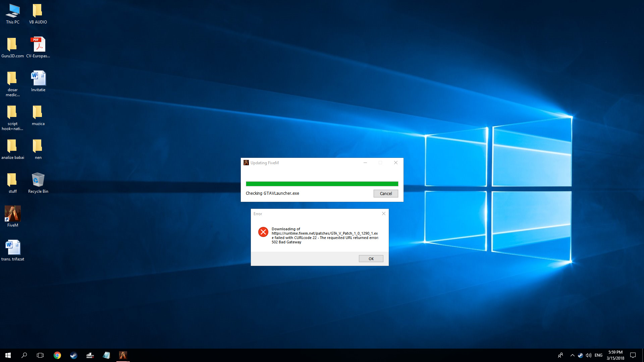644x362 pixels.
Task: Select the muzica folder
Action: (x=38, y=116)
